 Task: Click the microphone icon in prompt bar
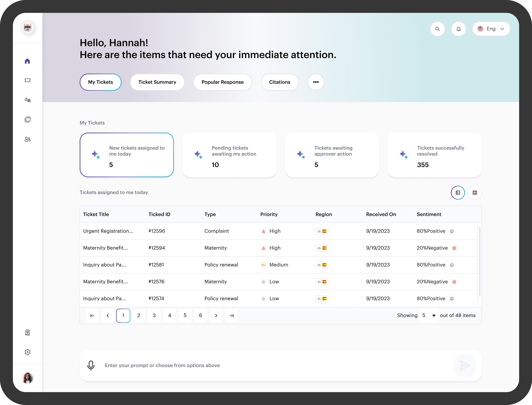pos(91,365)
